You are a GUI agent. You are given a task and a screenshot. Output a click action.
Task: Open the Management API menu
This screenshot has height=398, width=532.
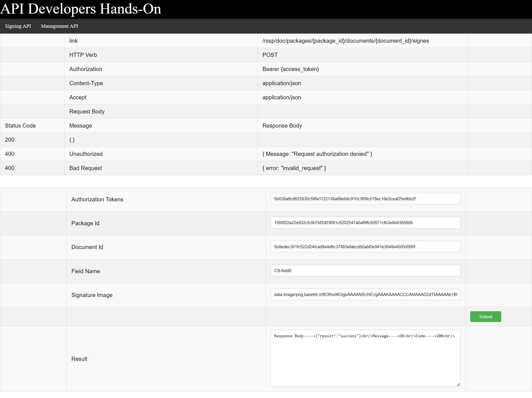pos(60,26)
